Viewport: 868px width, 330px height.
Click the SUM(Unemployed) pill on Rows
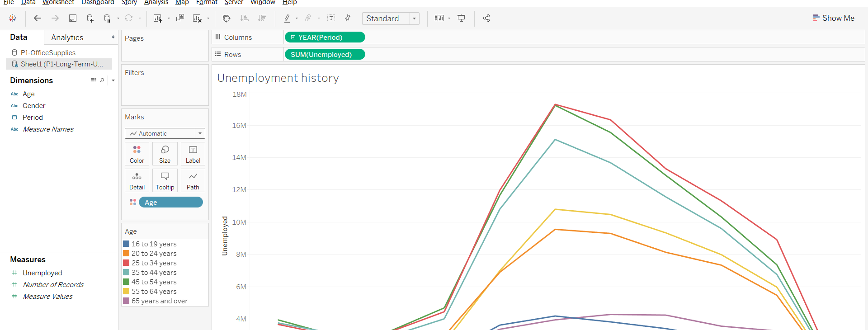coord(325,54)
